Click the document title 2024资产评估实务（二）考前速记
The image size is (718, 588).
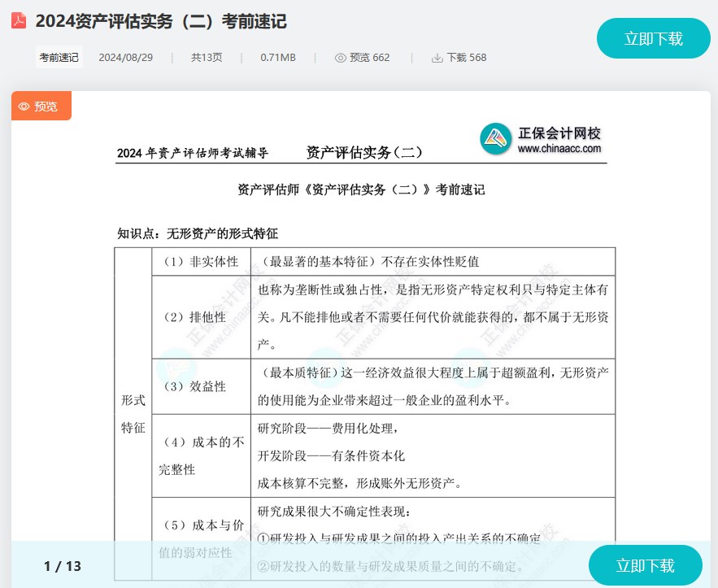click(x=163, y=23)
